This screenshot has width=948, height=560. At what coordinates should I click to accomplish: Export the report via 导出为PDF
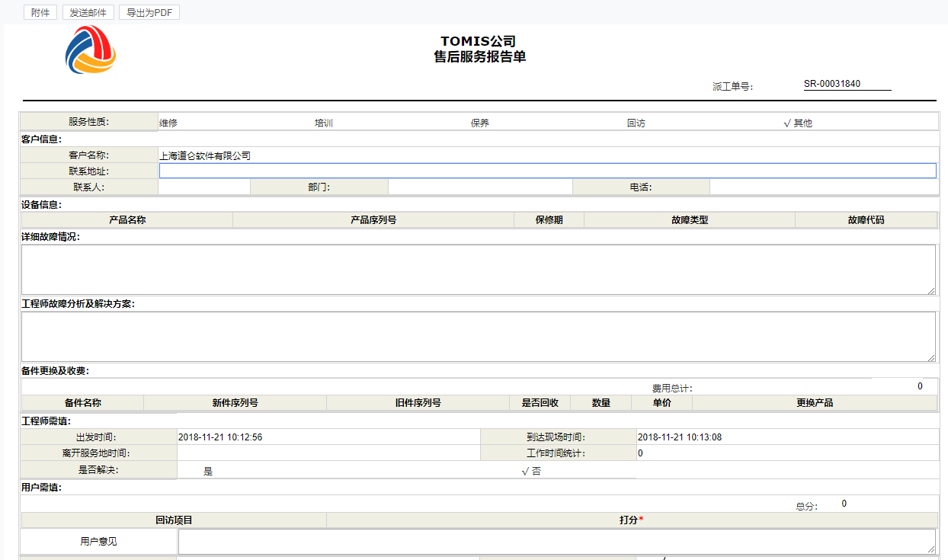click(149, 12)
